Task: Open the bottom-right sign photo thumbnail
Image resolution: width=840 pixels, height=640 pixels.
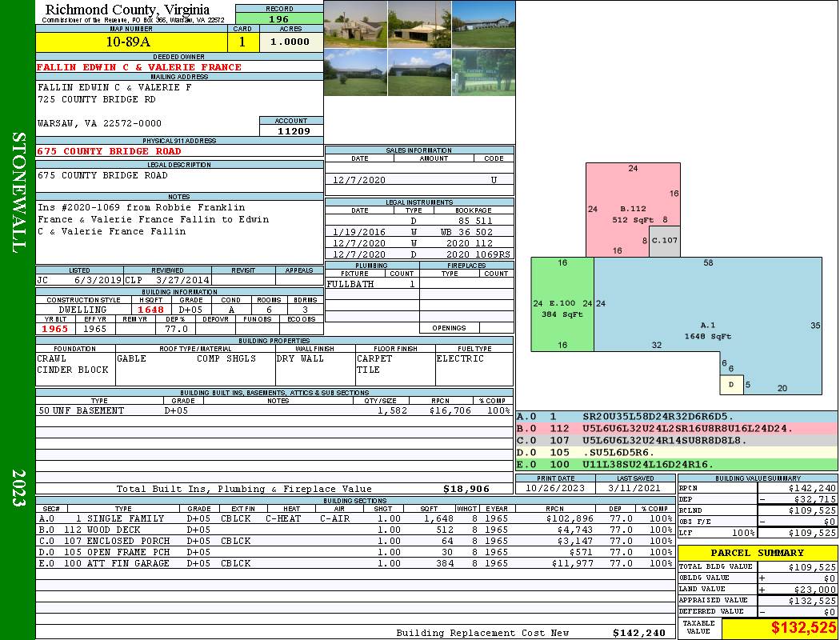Action: pos(483,72)
